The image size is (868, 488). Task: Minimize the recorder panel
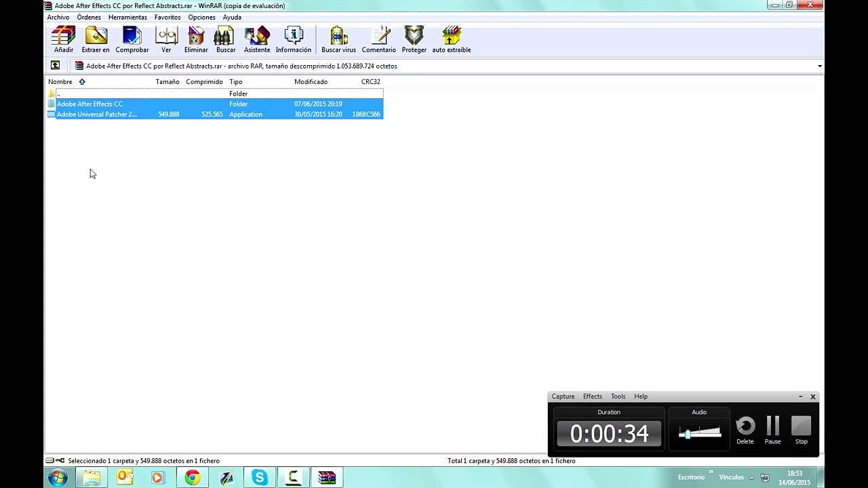click(800, 396)
